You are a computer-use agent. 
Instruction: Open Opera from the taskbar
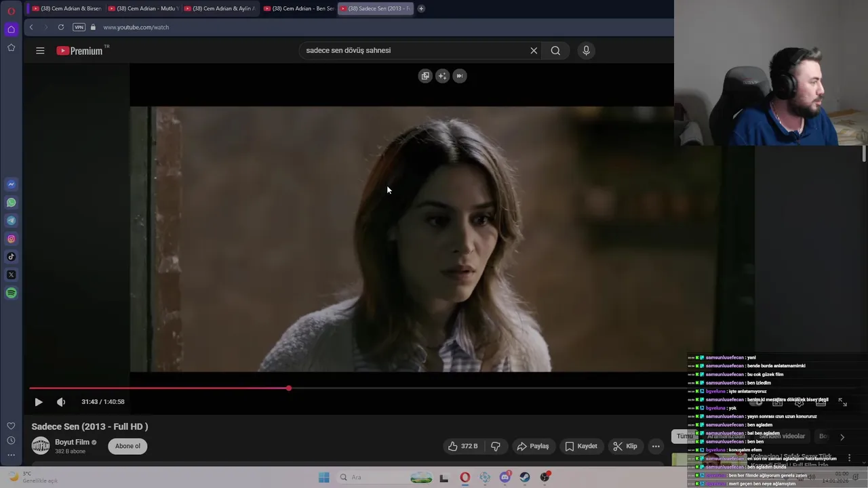[465, 477]
